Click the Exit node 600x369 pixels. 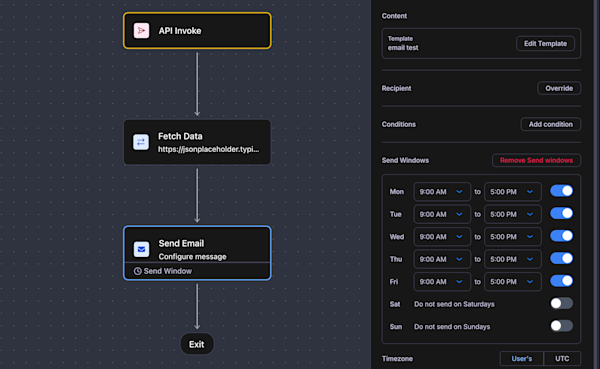[197, 344]
